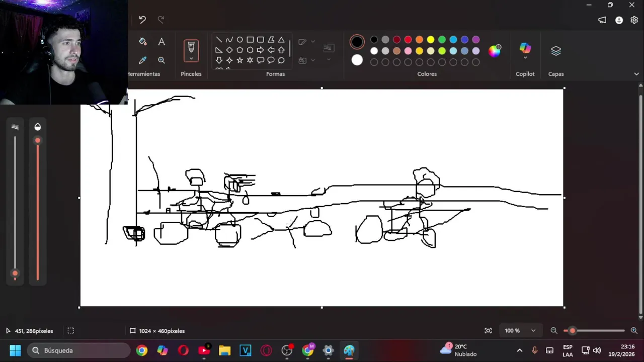Screen dimensions: 644x362
Task: Activate Color 2 white swatch
Action: 357,60
